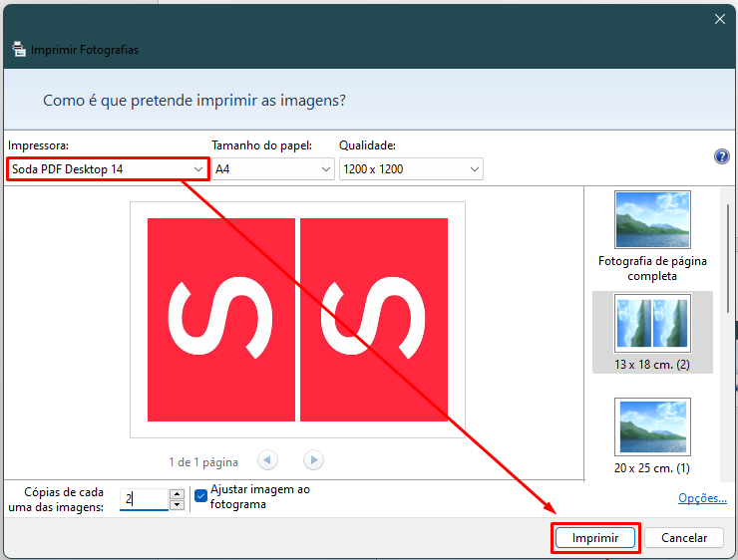Viewport: 738px width, 560px height.
Task: Select the 13 x 18 cm layout thumbnail
Action: click(x=652, y=324)
